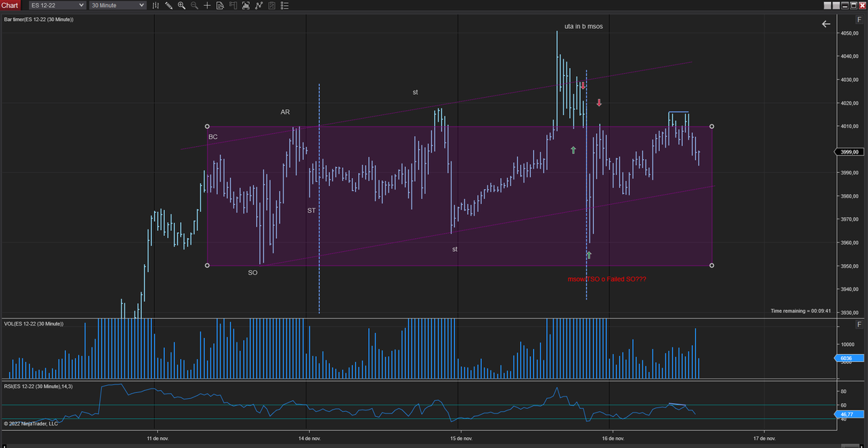
Task: Click the 4050,00 price axis label
Action: 849,33
